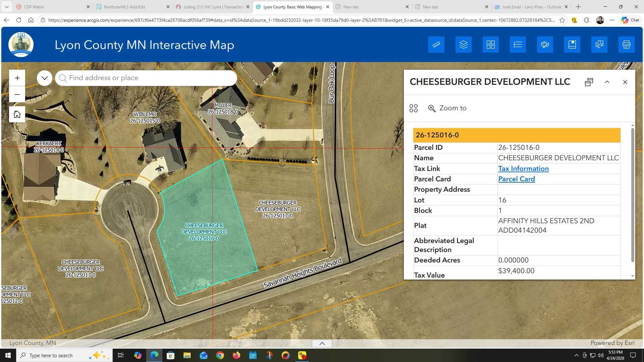Open the Select features tool
The width and height of the screenshot is (644, 362).
(x=599, y=45)
